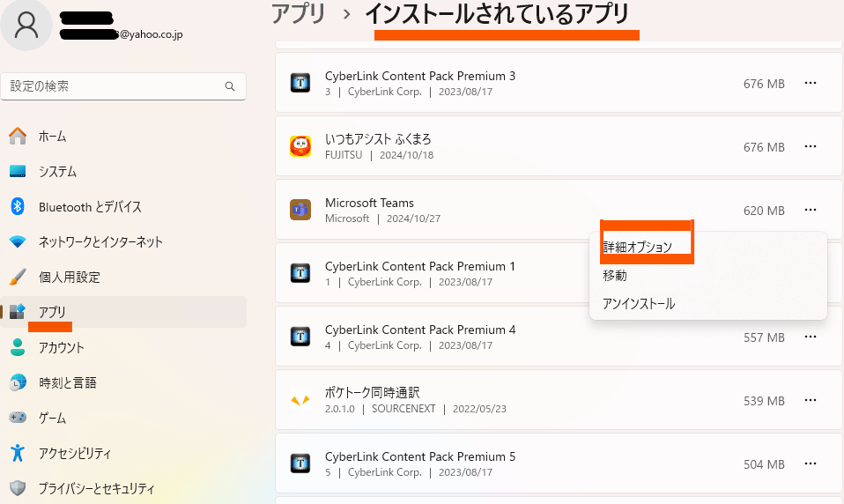Open アカウント settings
This screenshot has width=844, height=504.
tap(123, 347)
